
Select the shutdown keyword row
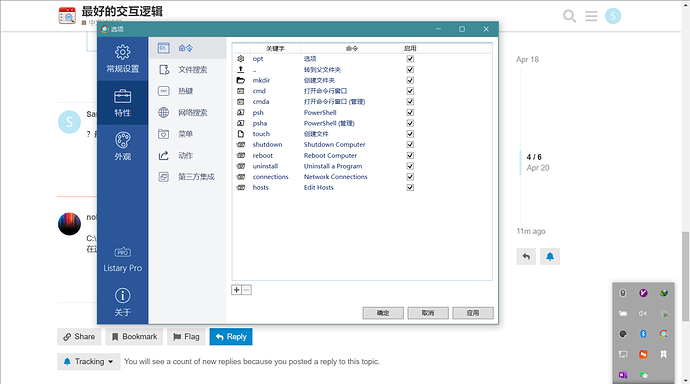point(267,144)
